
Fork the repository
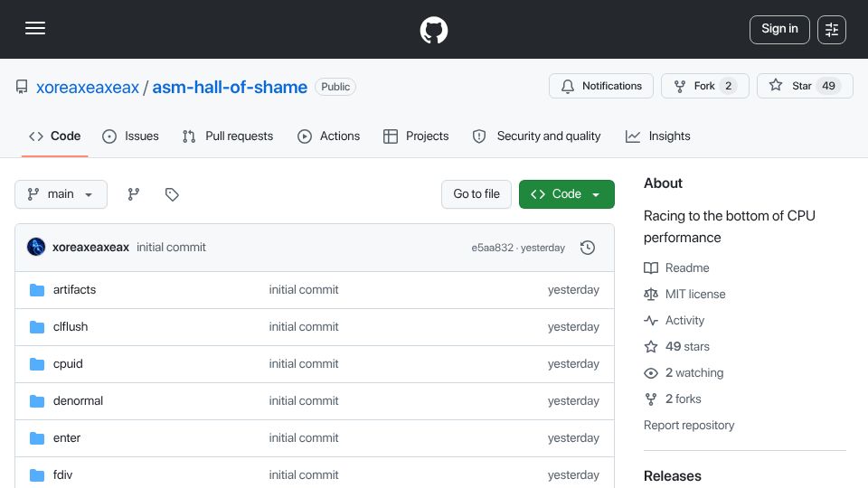point(704,86)
